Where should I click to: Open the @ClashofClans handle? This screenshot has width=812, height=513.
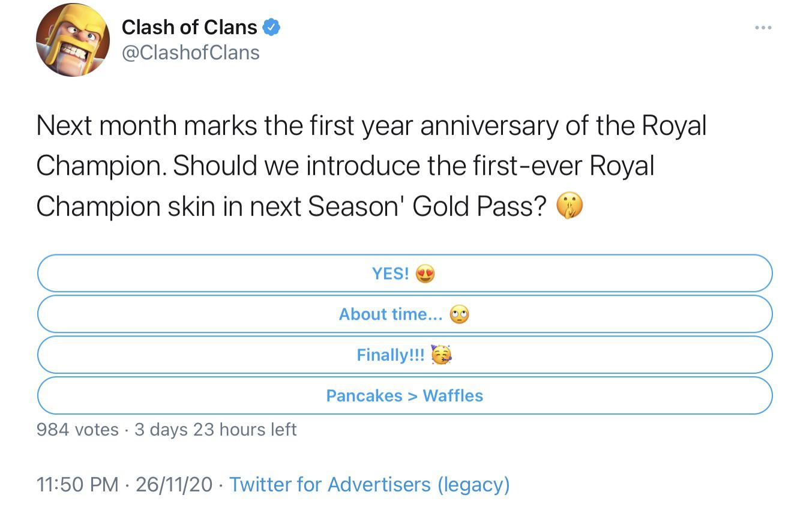(x=190, y=53)
